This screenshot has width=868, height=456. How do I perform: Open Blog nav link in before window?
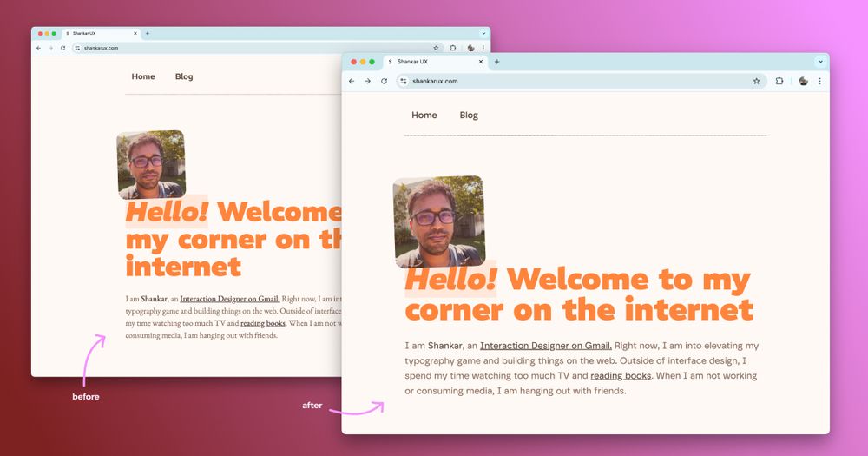tap(184, 76)
